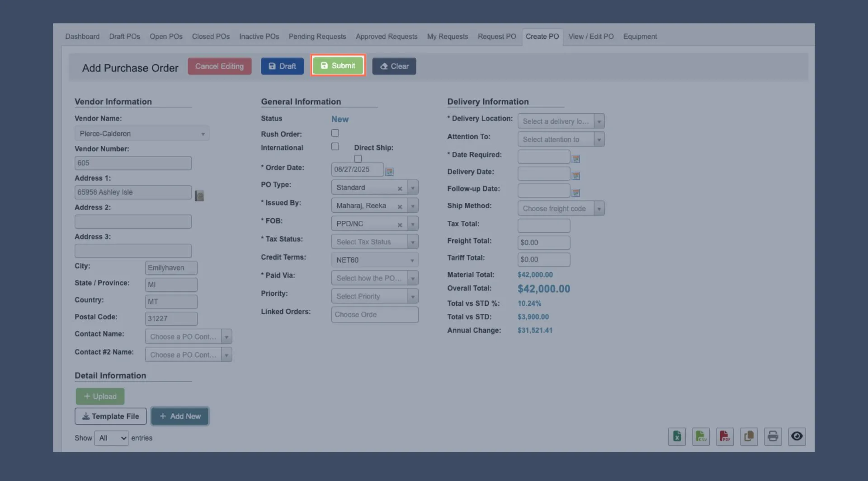Switch to the Closed POs tab
The width and height of the screenshot is (868, 481).
(x=211, y=37)
